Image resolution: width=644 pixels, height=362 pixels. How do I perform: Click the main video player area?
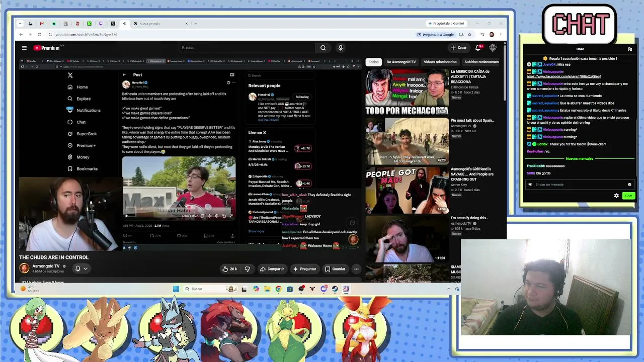[x=190, y=154]
